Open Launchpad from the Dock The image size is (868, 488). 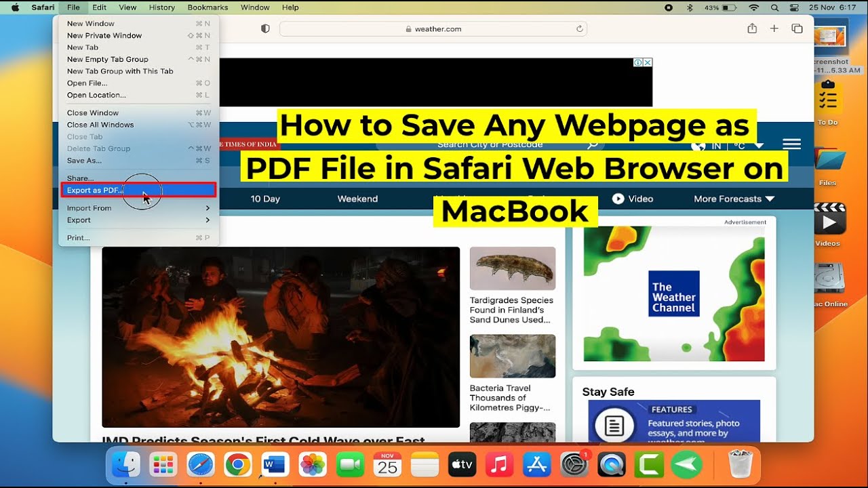coord(163,465)
